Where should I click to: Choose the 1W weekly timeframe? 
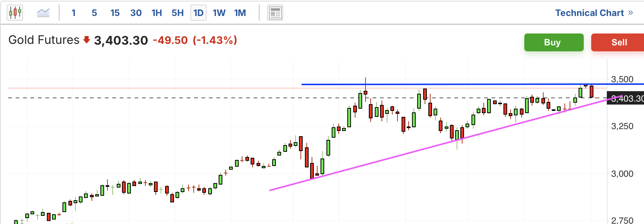tap(219, 13)
